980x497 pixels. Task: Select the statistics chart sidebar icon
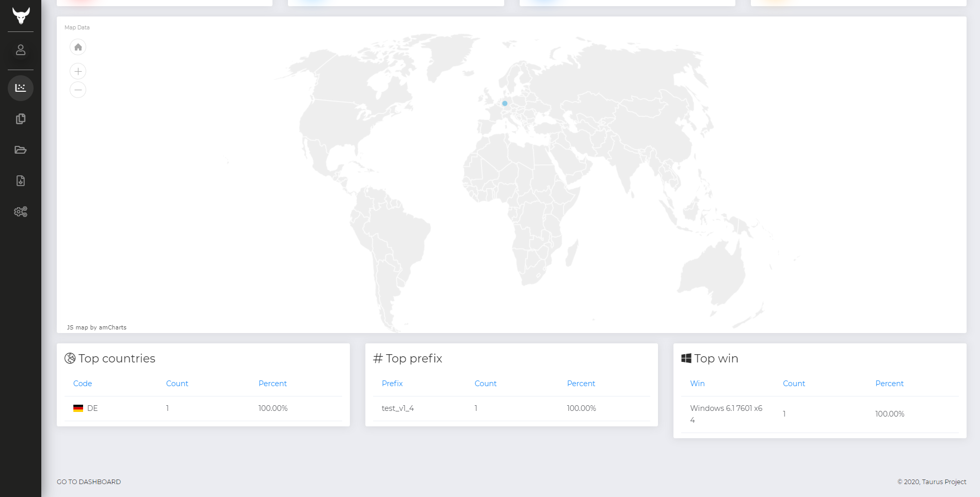[x=21, y=88]
